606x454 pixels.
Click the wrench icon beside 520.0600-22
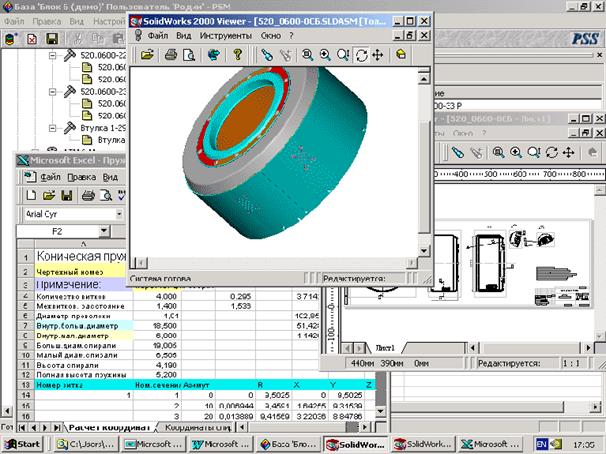(70, 56)
